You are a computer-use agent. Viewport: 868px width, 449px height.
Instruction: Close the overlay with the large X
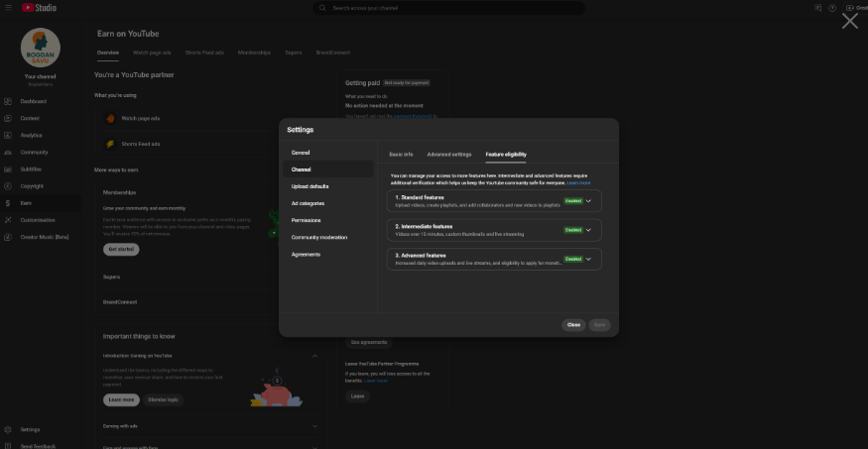(x=850, y=21)
